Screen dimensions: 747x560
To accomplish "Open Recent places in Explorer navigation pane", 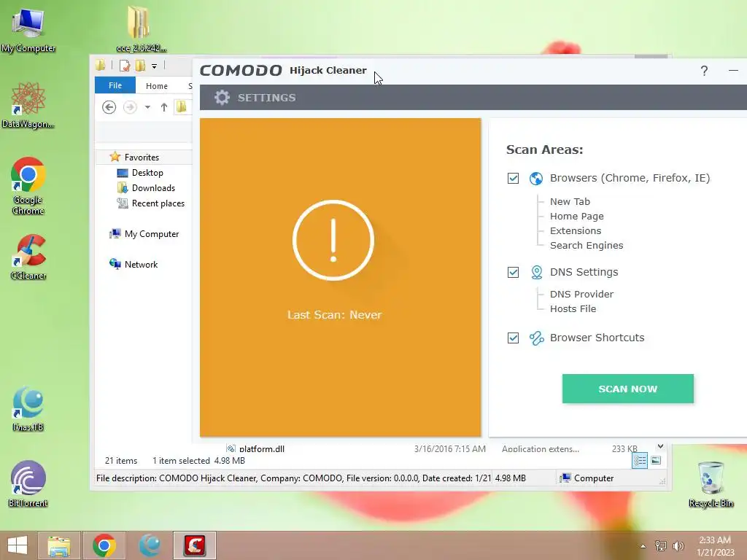I will coord(158,203).
